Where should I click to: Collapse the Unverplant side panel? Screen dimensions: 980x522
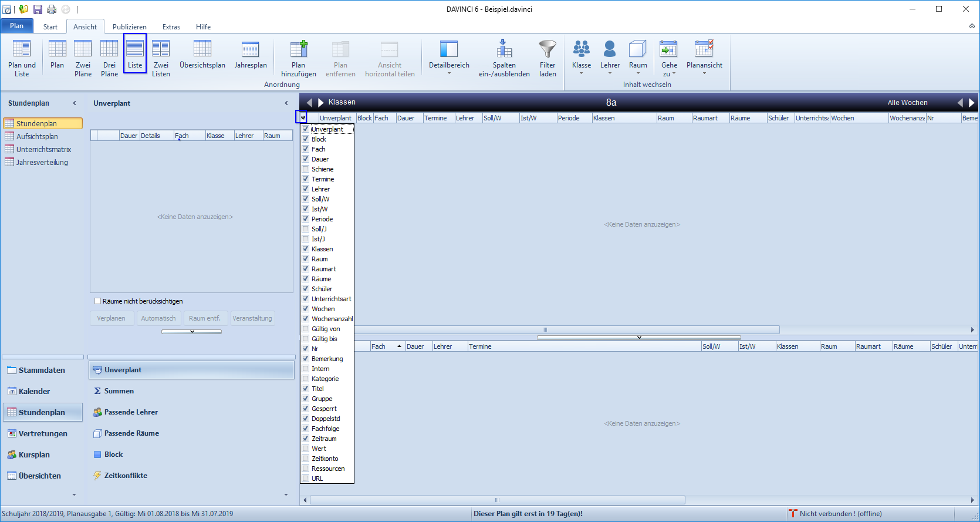286,103
